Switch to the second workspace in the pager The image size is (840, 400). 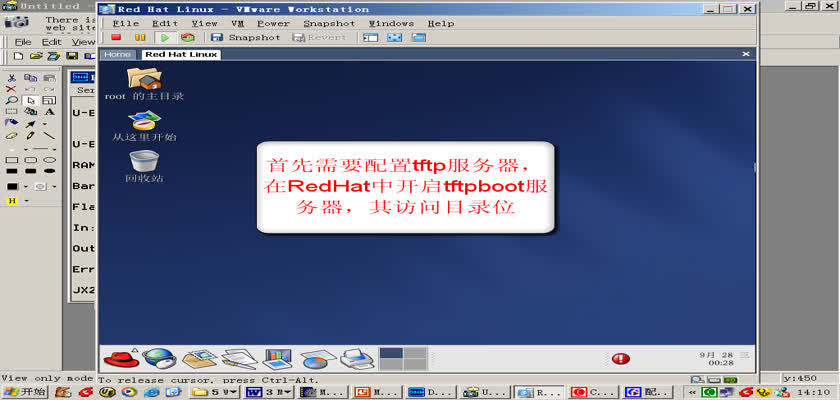415,353
